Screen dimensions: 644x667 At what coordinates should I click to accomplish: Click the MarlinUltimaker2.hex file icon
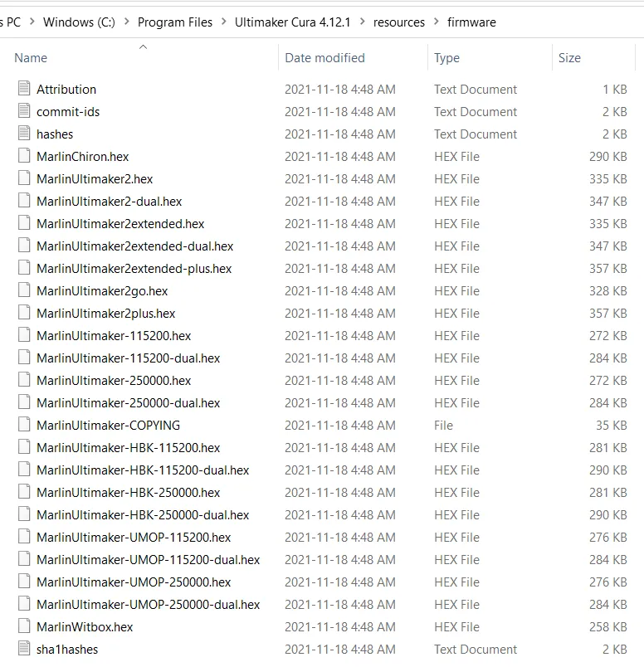tap(24, 178)
